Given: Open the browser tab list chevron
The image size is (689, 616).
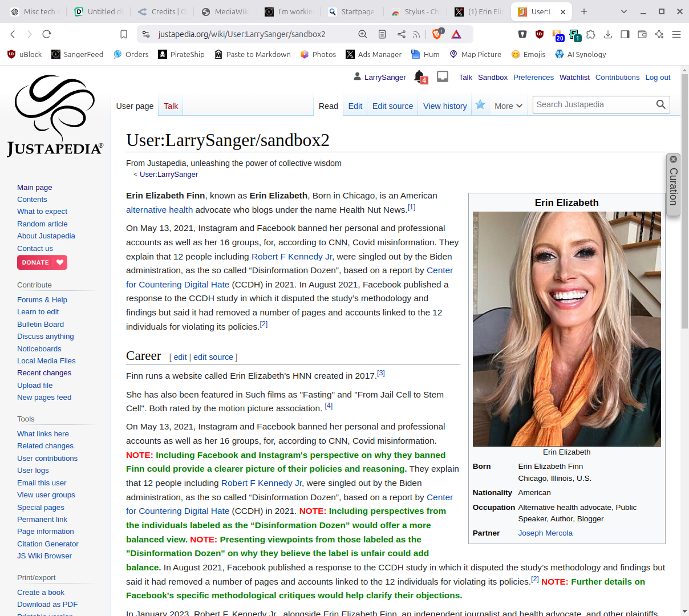Looking at the screenshot, I should (624, 11).
